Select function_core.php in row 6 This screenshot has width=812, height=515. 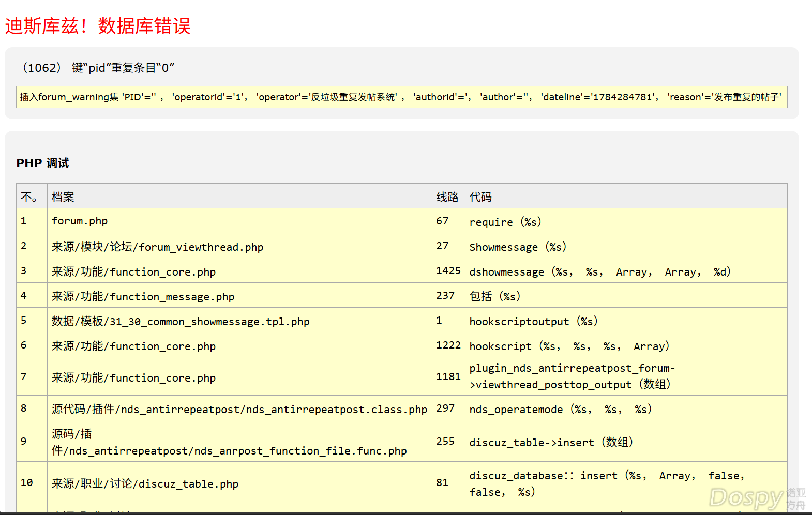(x=239, y=345)
